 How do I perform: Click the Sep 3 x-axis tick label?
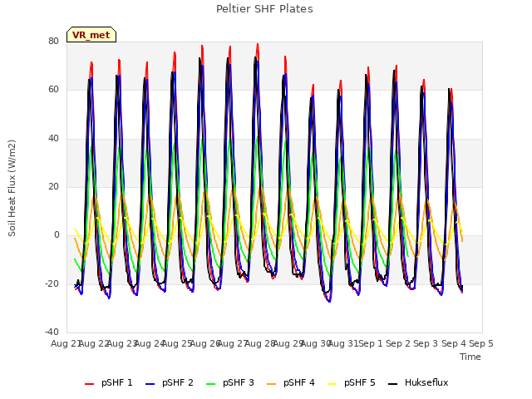coord(426,343)
